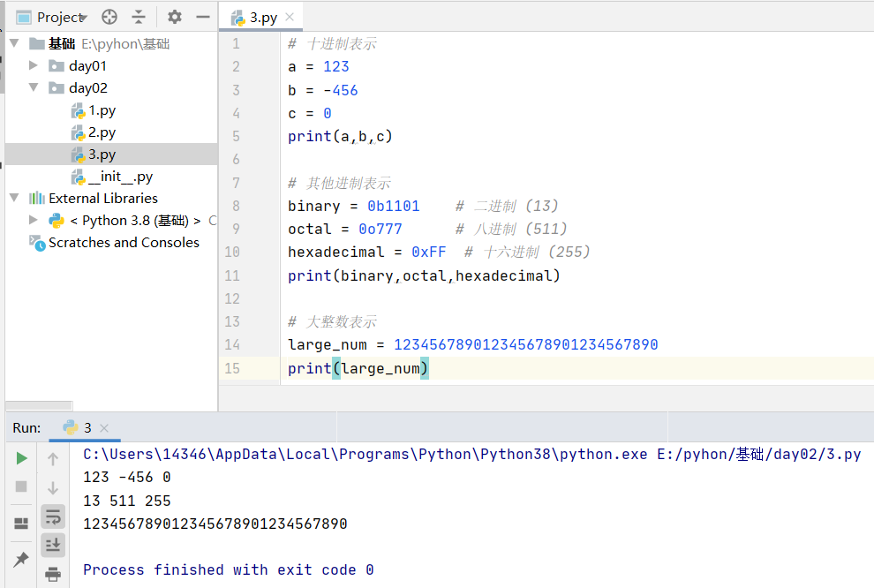Viewport: 874px width, 588px height.
Task: Collapse all folders with the chevrons icon
Action: tap(139, 16)
